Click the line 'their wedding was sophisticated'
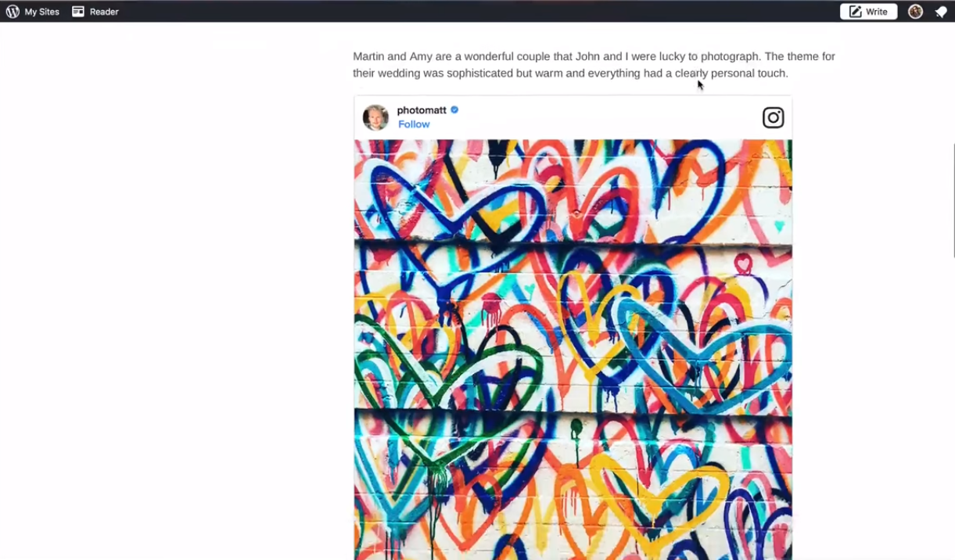 pyautogui.click(x=570, y=74)
